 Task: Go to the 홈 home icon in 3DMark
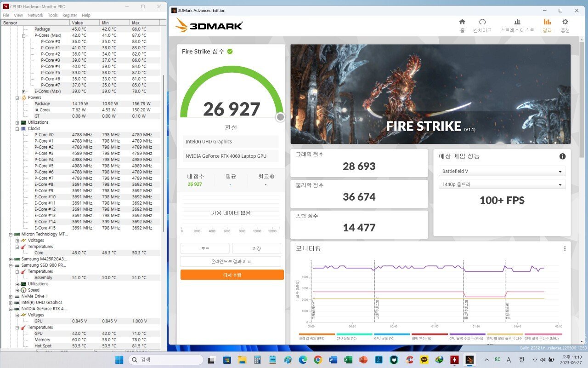pyautogui.click(x=462, y=22)
